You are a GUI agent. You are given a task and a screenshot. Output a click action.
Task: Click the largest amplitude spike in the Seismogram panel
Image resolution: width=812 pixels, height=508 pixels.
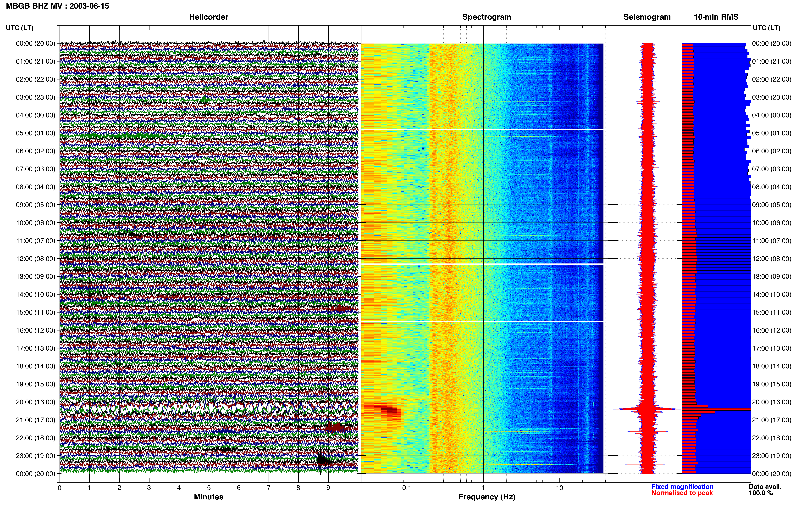click(647, 409)
